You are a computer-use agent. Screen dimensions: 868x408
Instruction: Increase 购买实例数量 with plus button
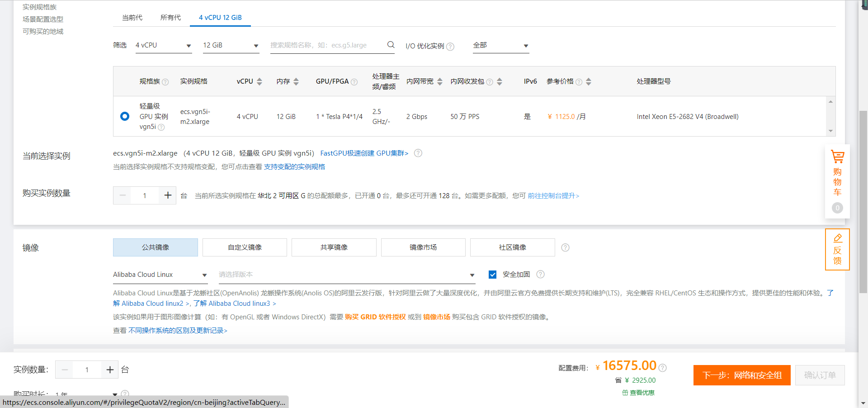tap(168, 195)
